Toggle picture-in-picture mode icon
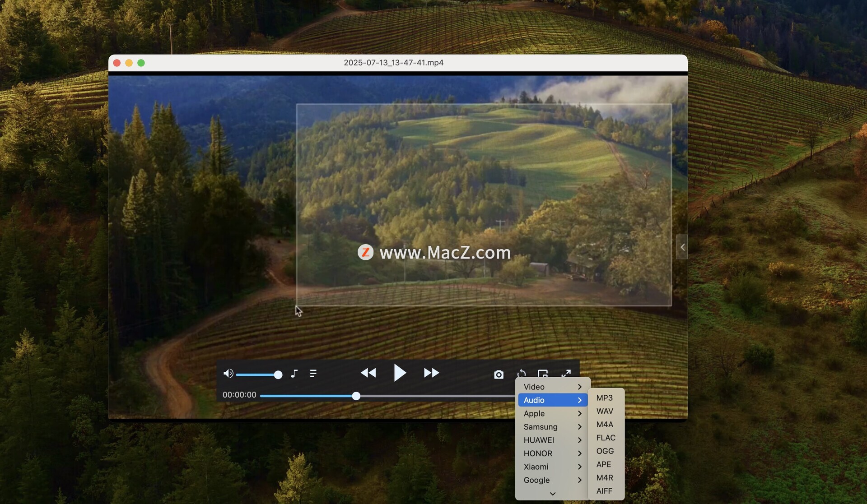This screenshot has width=867, height=504. click(x=543, y=374)
